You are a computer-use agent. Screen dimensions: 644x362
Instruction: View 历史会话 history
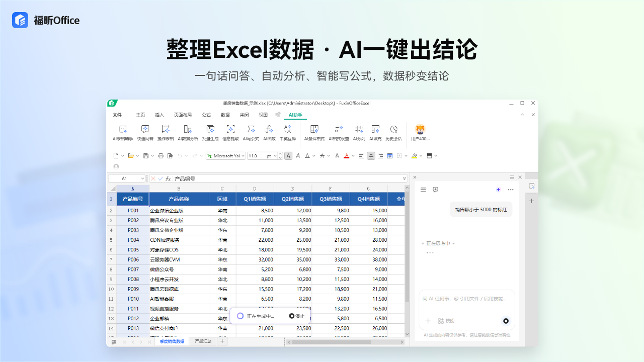pyautogui.click(x=393, y=133)
